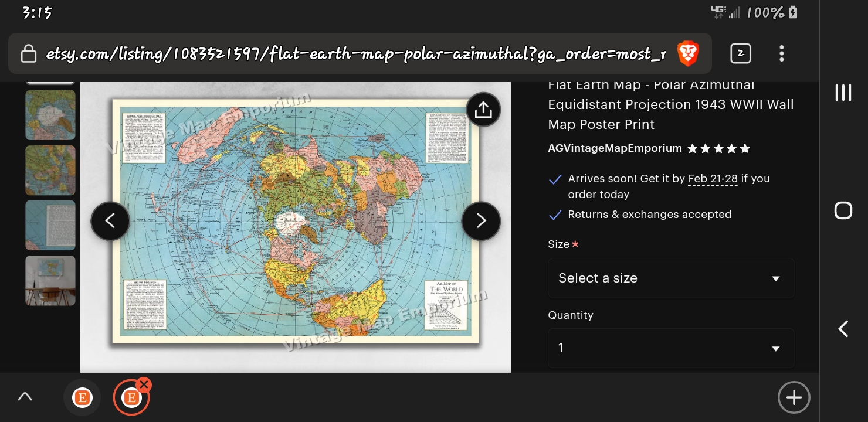Tap the Android recent apps button
868x422 pixels.
(x=843, y=93)
